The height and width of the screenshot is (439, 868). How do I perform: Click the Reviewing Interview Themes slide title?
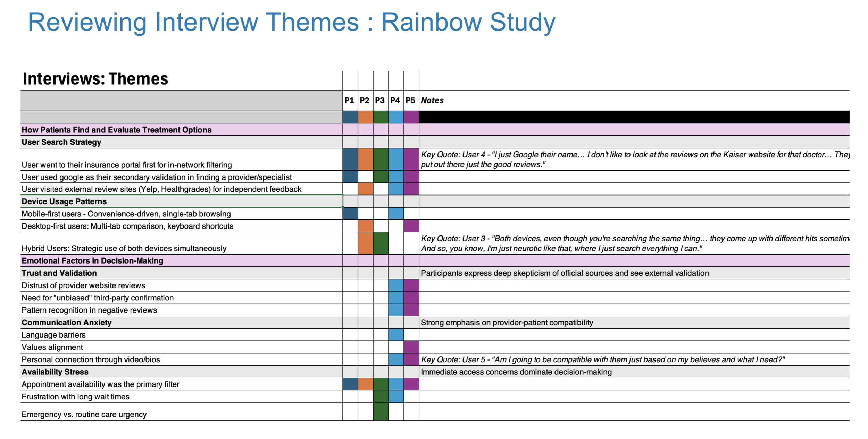point(291,22)
